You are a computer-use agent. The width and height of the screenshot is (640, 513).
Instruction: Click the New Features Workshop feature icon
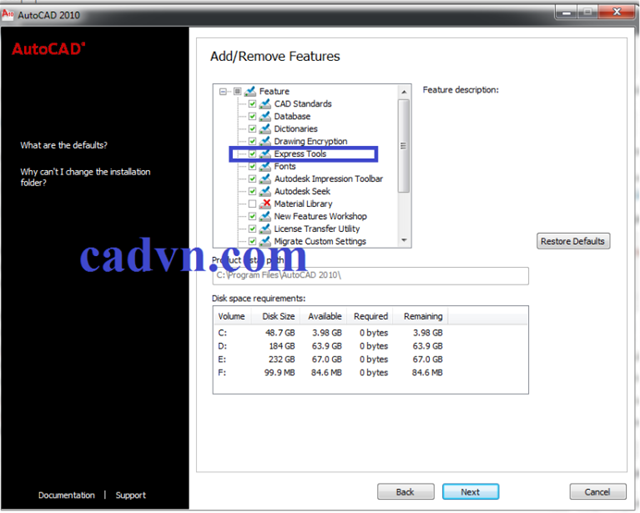point(265,216)
